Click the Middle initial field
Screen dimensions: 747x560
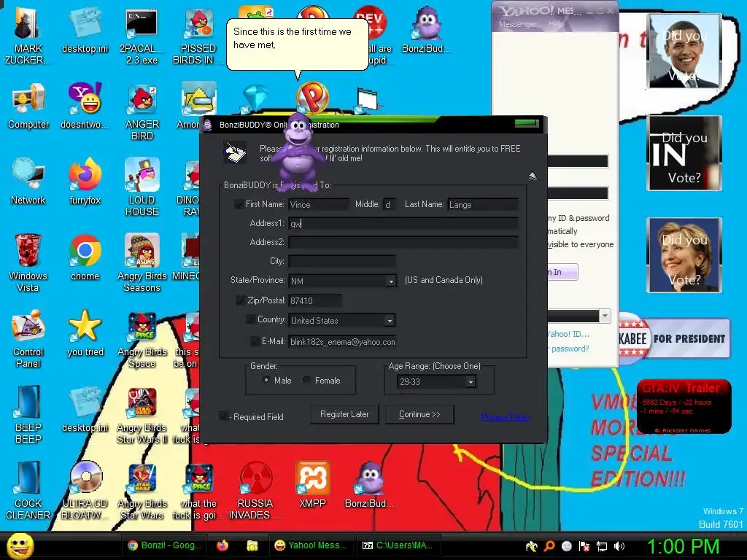390,204
